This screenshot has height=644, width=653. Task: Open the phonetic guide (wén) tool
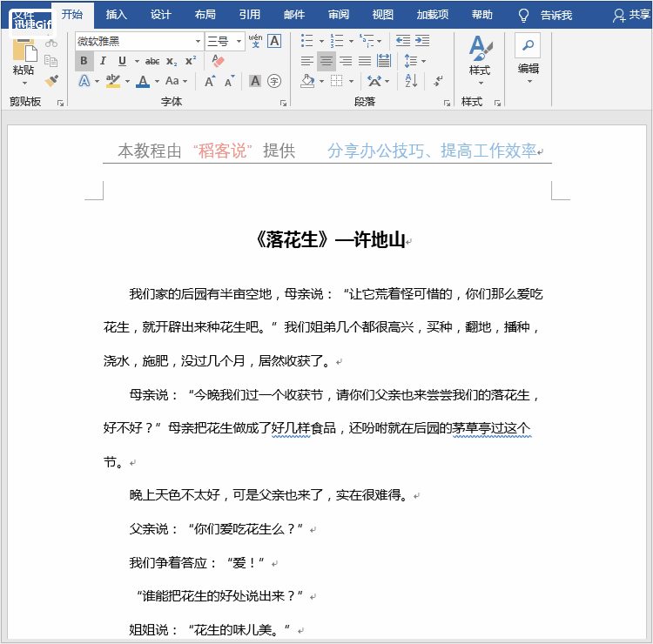click(x=255, y=41)
